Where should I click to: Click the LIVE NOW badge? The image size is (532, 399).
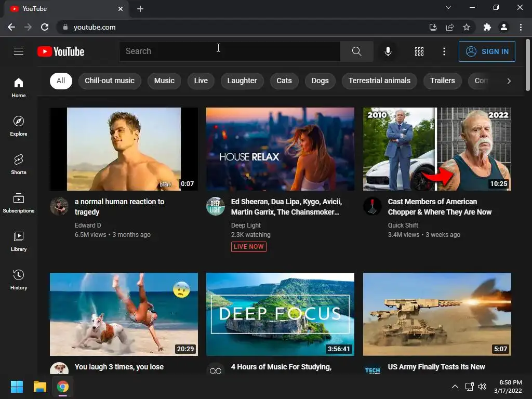tap(249, 247)
